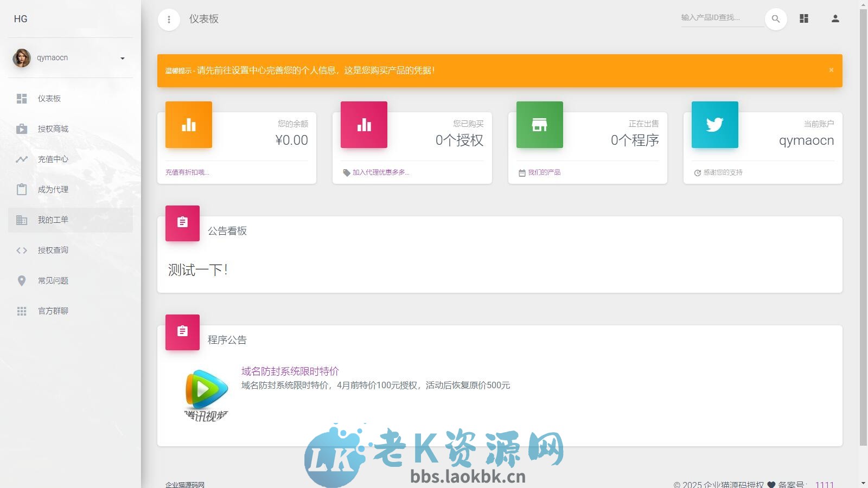
Task: Click the pink 公告看板 clipboard icon
Action: [x=182, y=222]
